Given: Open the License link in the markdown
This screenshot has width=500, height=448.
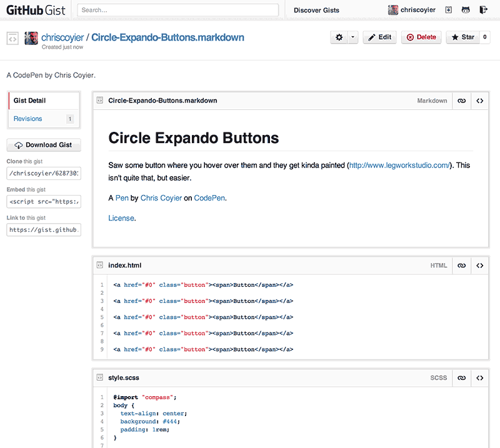Looking at the screenshot, I should (121, 217).
